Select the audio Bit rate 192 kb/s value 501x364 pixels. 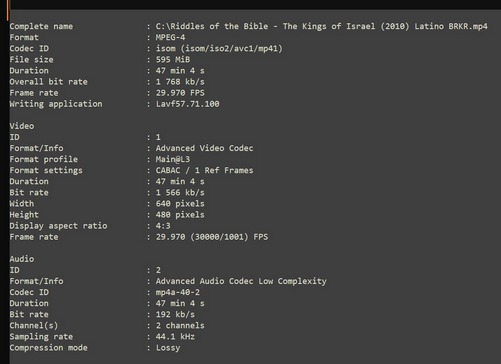pos(175,314)
